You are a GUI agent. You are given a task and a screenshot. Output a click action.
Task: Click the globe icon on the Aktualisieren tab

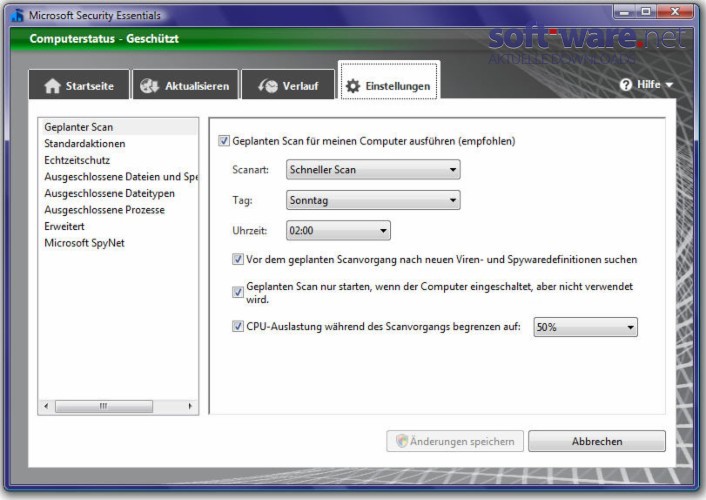pos(149,86)
